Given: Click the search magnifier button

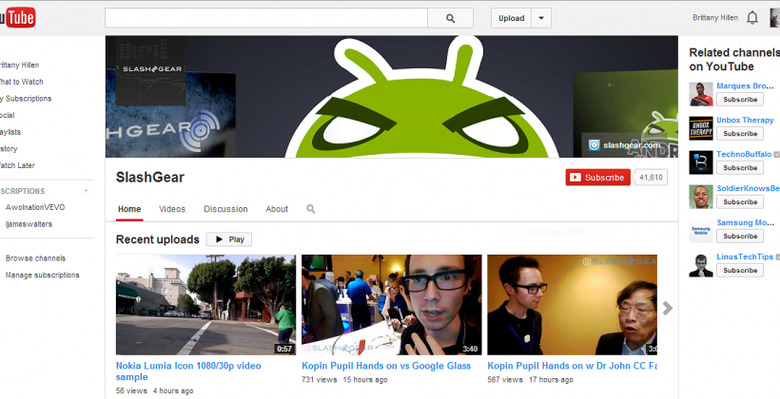Looking at the screenshot, I should [450, 18].
